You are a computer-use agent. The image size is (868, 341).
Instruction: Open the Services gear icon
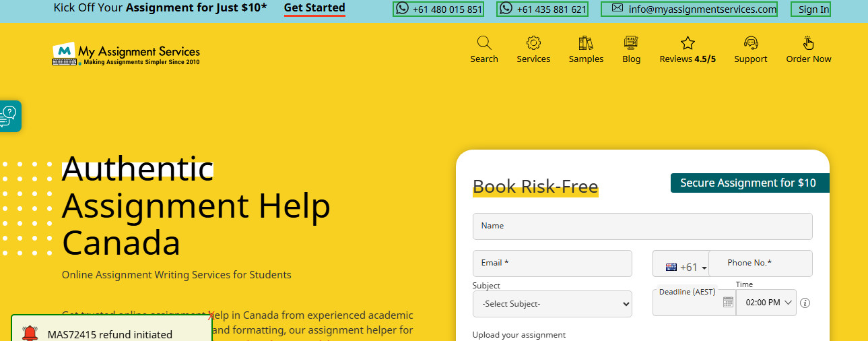click(533, 43)
